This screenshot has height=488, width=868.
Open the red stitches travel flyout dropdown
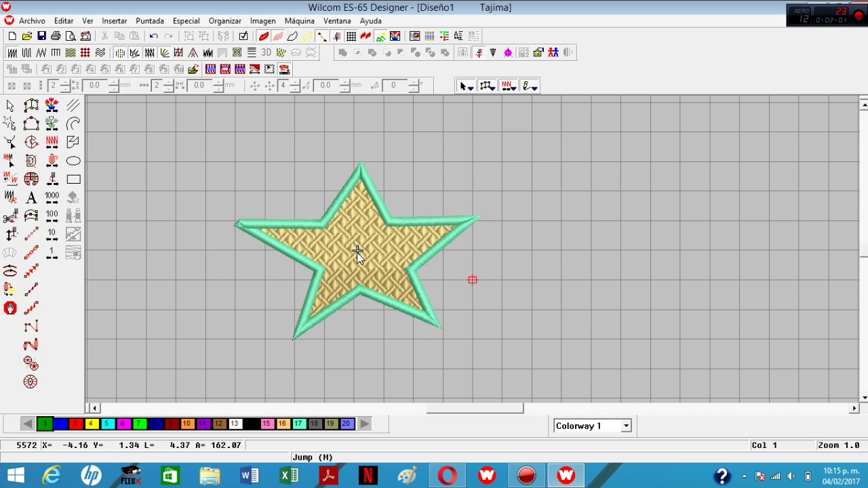(509, 86)
